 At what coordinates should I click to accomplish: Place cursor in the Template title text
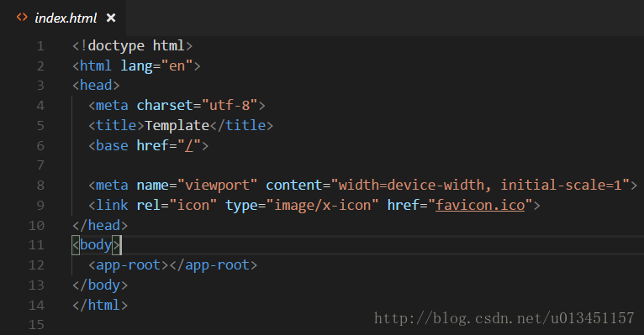[177, 125]
